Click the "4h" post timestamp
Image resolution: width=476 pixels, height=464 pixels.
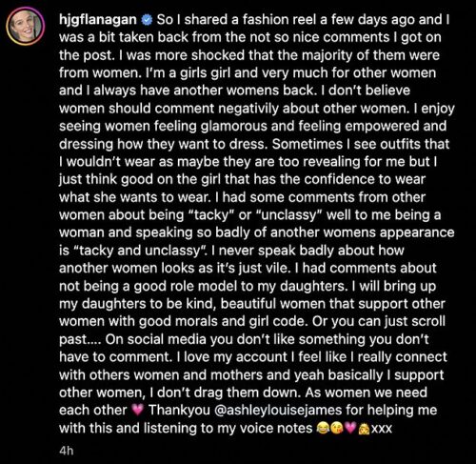[x=67, y=451]
